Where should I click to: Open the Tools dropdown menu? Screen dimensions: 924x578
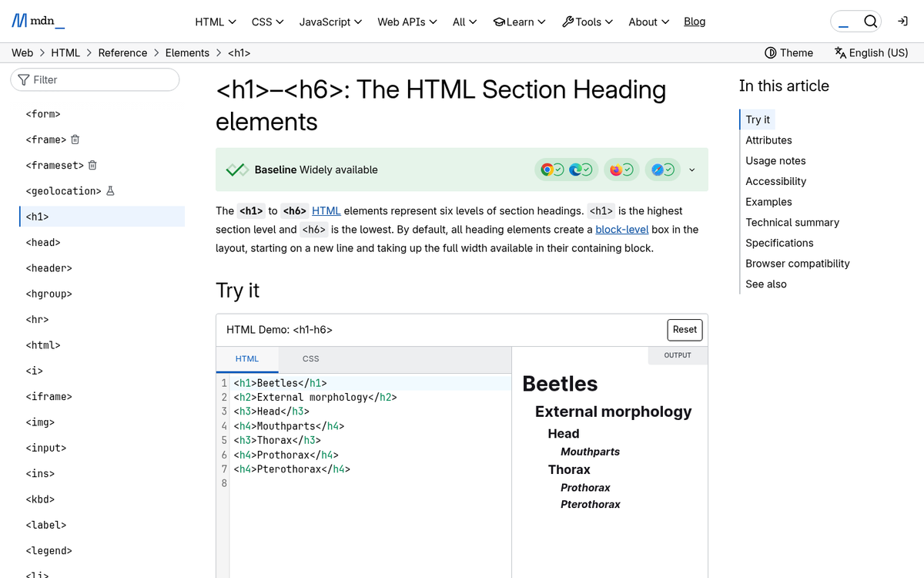click(x=588, y=22)
